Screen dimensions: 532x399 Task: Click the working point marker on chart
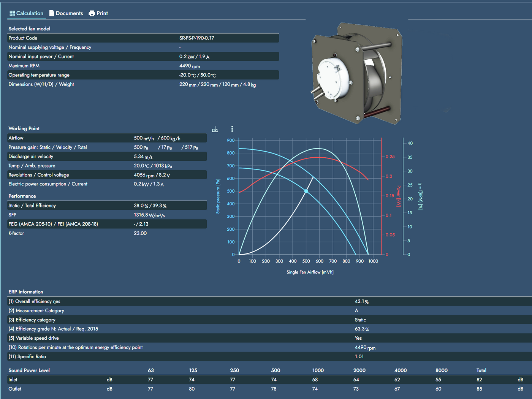(306, 191)
